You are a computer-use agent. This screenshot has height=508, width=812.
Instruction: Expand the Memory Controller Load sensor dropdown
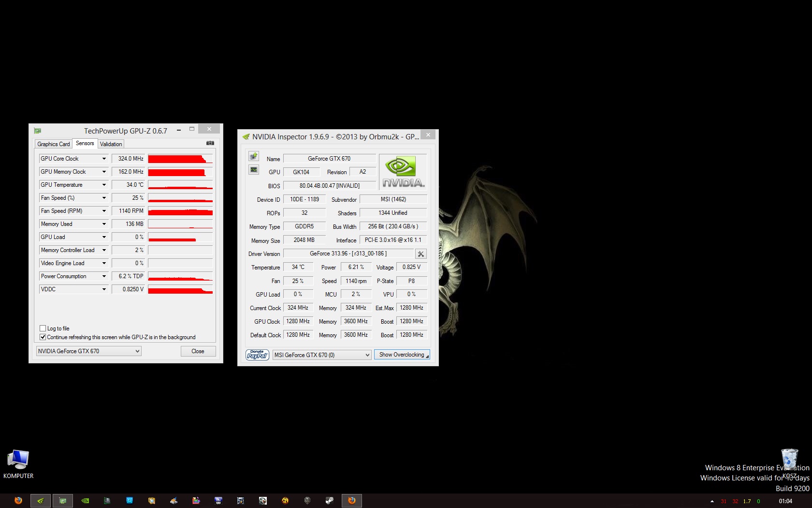(x=104, y=250)
